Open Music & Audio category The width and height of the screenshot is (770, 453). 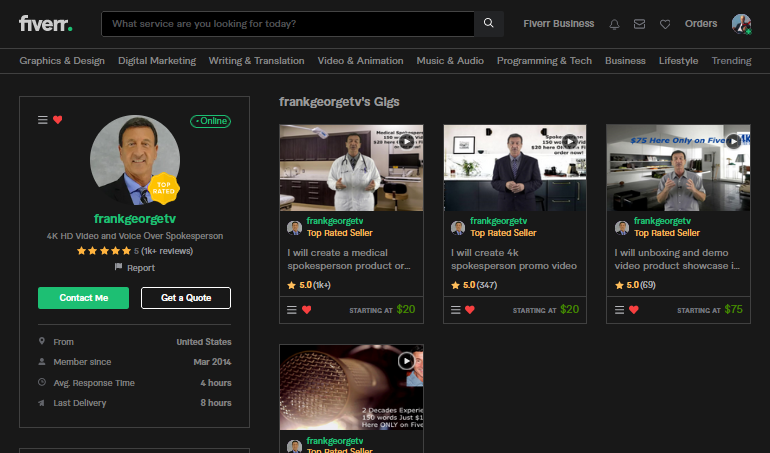tap(450, 61)
